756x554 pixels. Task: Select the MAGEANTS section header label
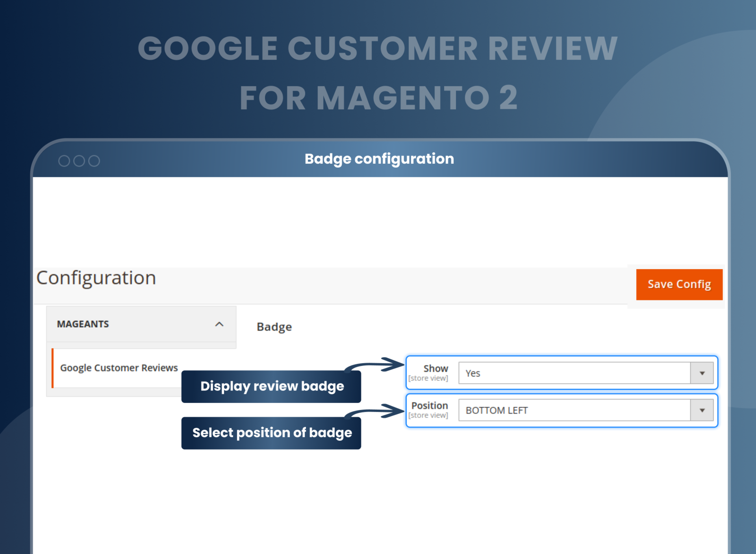(83, 324)
